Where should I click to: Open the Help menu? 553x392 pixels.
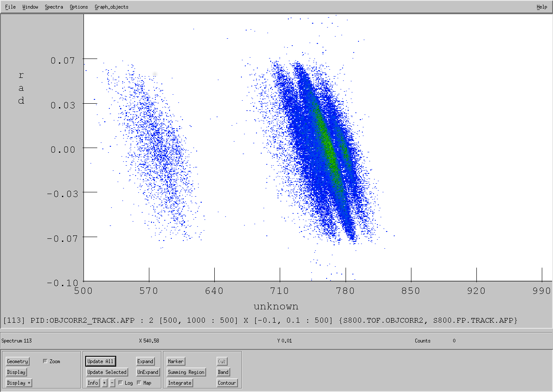[542, 7]
